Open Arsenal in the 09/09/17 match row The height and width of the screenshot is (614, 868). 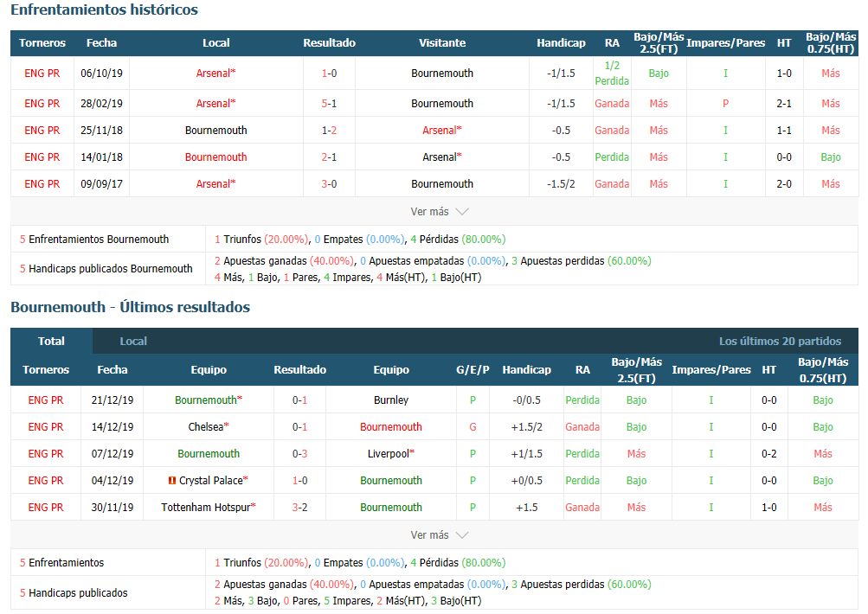[215, 184]
